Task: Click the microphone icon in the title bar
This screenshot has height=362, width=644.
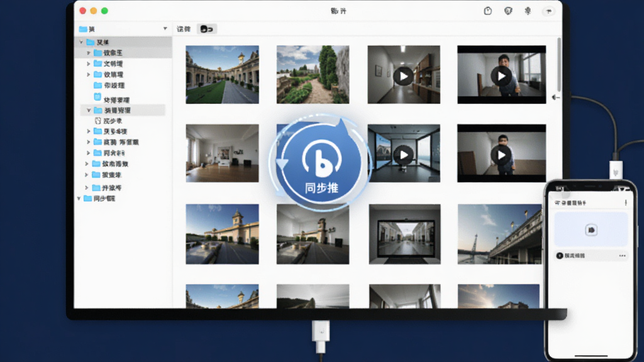Action: [x=528, y=11]
